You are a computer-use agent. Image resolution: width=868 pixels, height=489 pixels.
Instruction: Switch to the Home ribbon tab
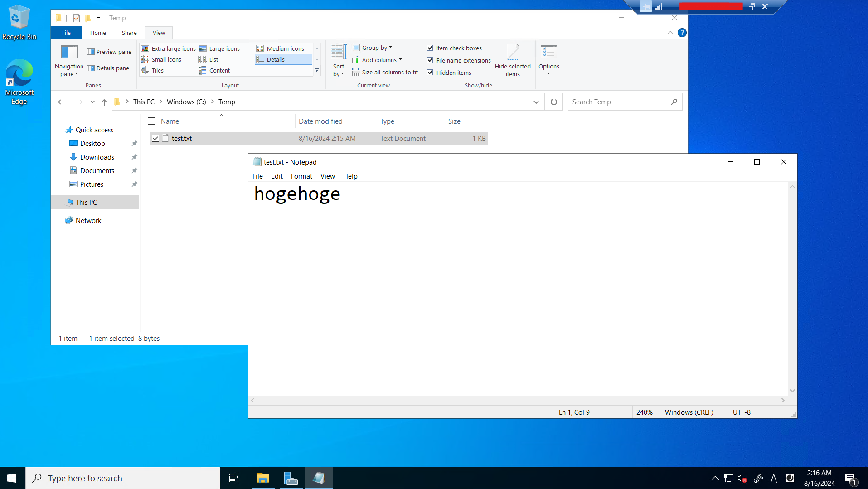click(98, 33)
